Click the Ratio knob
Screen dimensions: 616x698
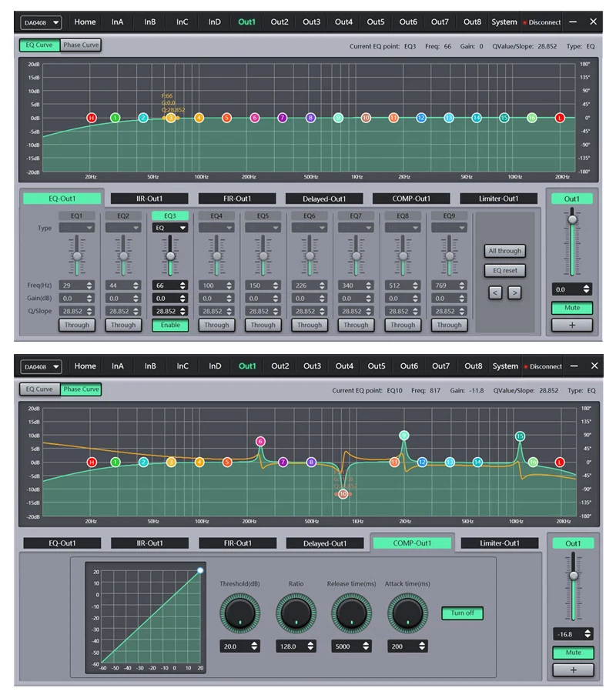click(296, 613)
